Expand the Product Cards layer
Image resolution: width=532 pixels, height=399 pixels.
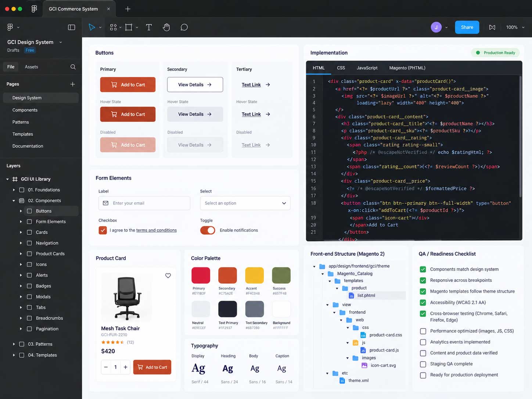coord(21,254)
